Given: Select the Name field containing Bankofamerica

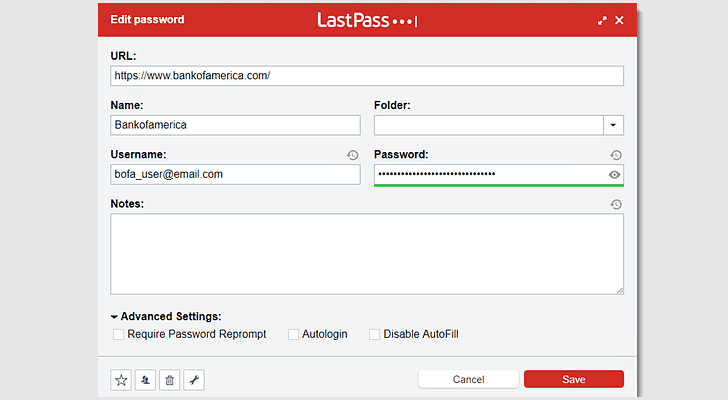Looking at the screenshot, I should (x=235, y=125).
